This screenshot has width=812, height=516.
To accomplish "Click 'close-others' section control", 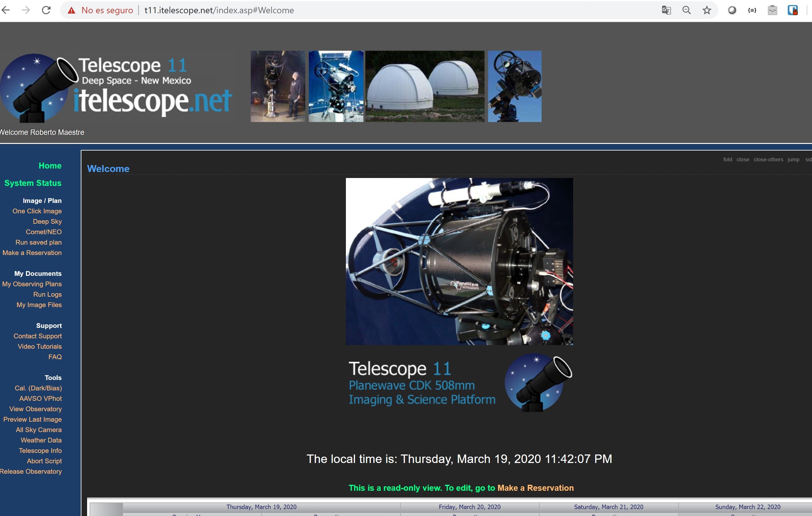I will [768, 159].
